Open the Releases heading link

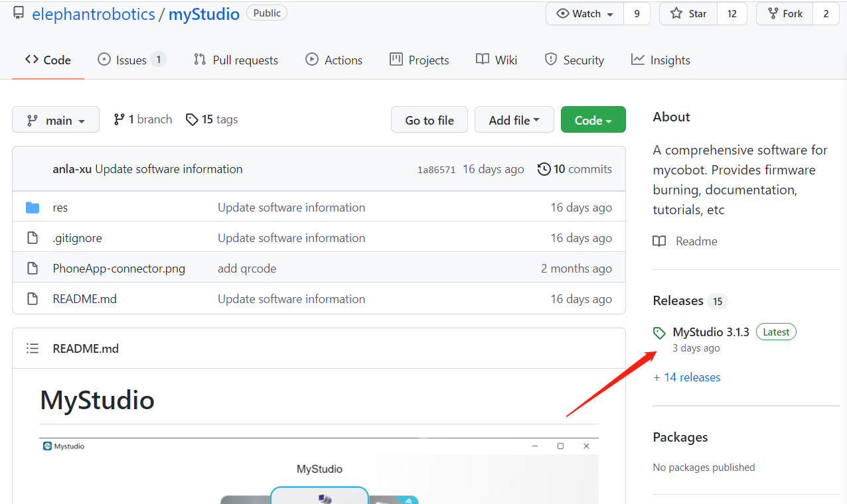(x=678, y=301)
